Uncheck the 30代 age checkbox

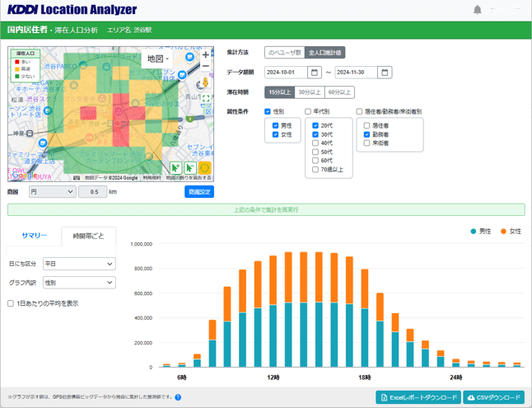[x=315, y=134]
